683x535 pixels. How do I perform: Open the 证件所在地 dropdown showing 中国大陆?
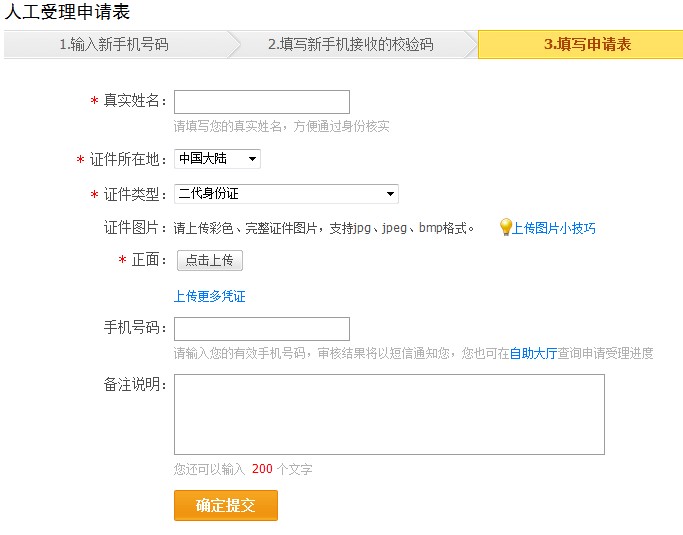pos(217,159)
